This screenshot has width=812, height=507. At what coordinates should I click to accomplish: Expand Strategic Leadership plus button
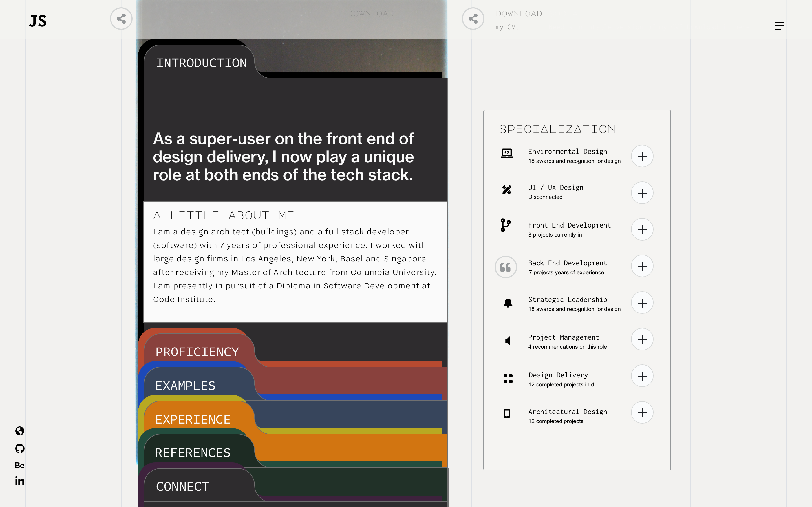[642, 303]
